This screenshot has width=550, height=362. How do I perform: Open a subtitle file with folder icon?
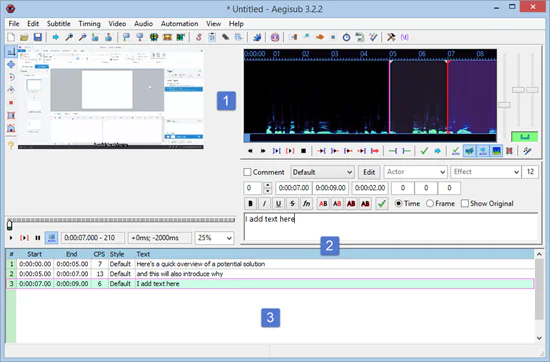pos(24,37)
